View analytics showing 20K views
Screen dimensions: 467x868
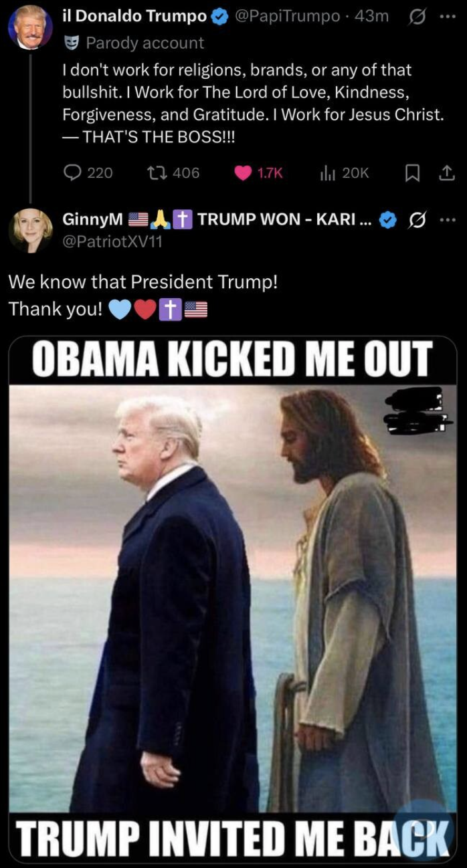coord(345,173)
